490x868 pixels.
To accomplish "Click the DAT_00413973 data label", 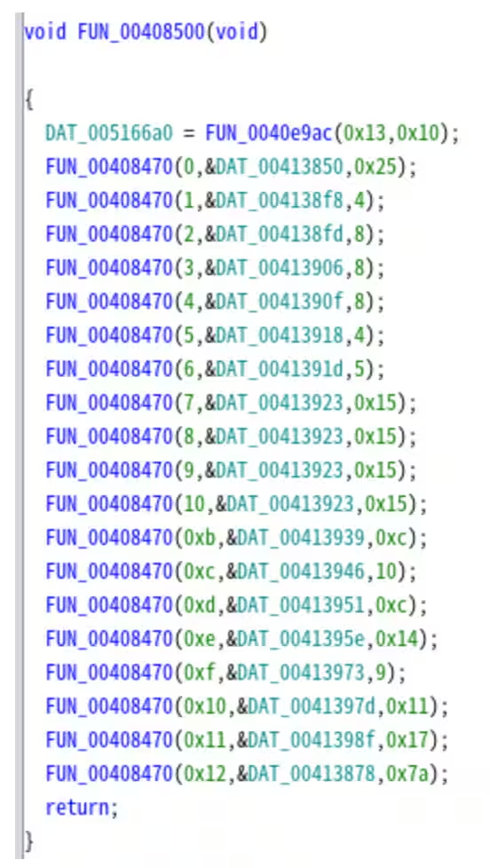I will click(301, 673).
